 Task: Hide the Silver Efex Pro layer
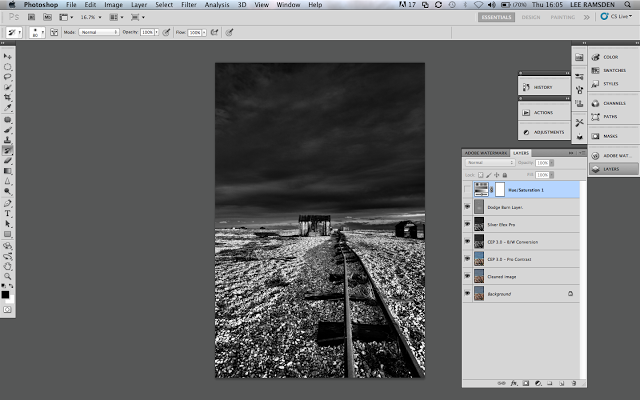pyautogui.click(x=467, y=224)
